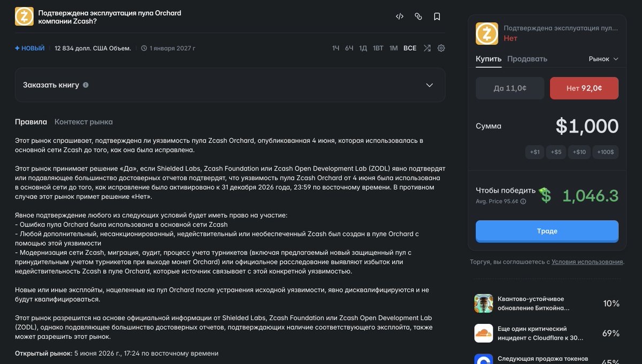This screenshot has width=642, height=364.
Task: Click the Avg. Price info icon
Action: [x=523, y=202]
